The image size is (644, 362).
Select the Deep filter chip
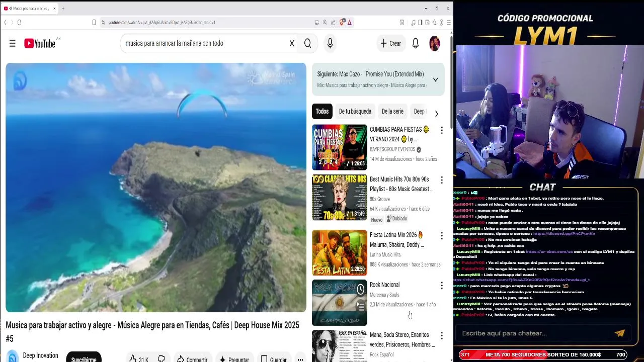point(419,112)
